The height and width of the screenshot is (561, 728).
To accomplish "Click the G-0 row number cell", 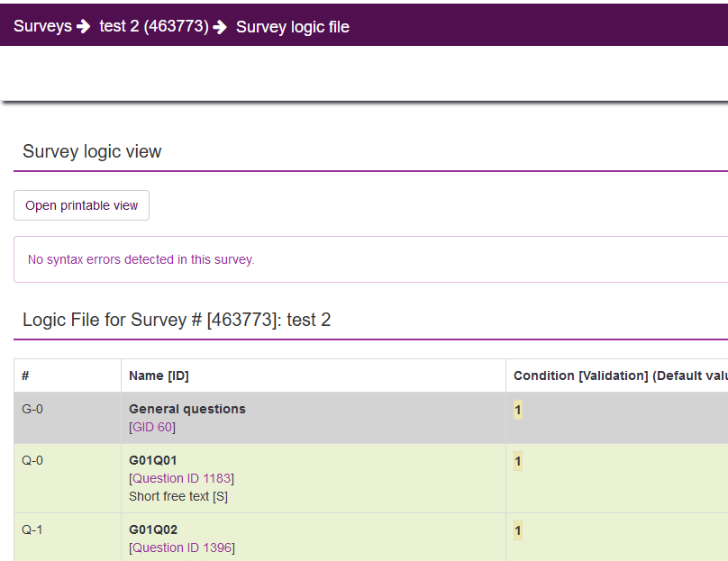I will (x=32, y=409).
